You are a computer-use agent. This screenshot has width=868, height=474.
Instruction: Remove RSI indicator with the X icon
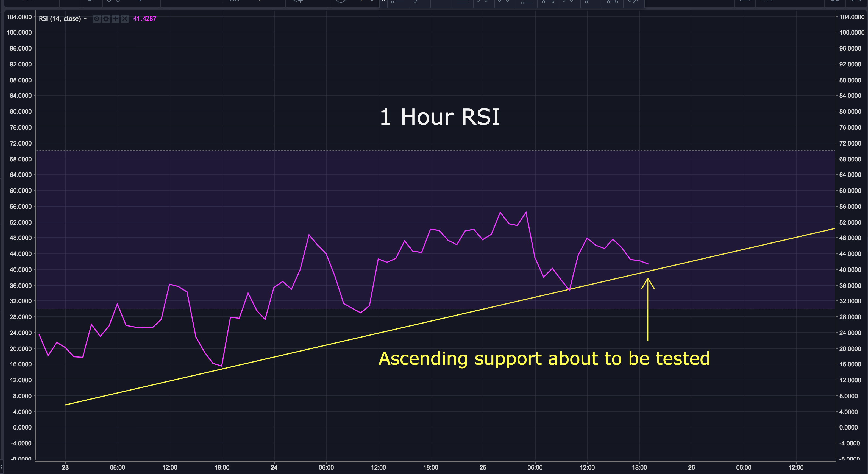[125, 19]
